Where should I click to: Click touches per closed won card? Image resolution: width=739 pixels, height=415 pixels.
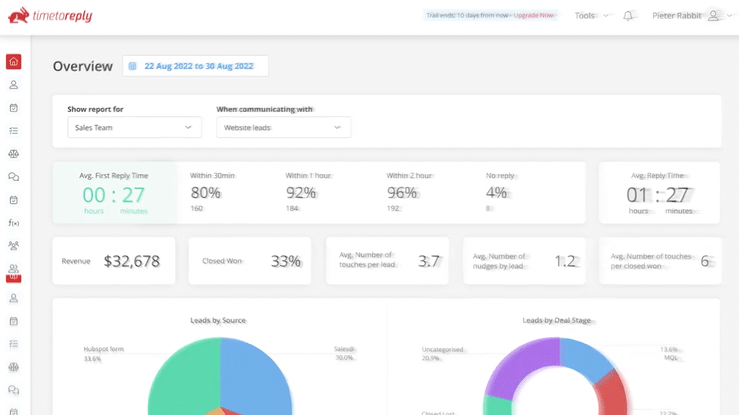coord(660,260)
